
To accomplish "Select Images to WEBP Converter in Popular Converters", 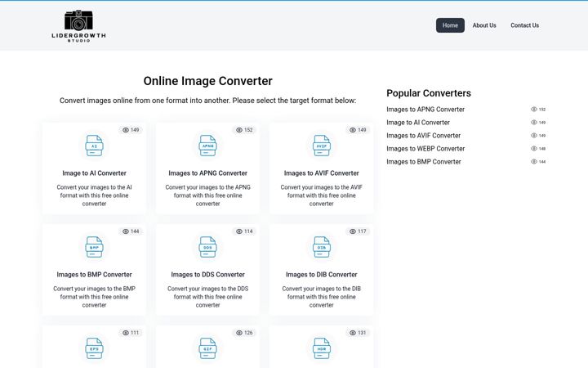I will coord(425,149).
